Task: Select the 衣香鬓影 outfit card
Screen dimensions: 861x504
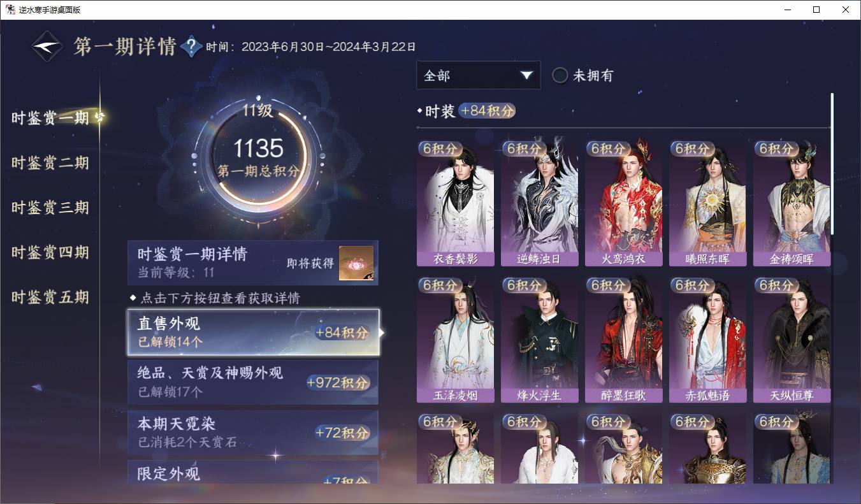Action: pyautogui.click(x=455, y=203)
